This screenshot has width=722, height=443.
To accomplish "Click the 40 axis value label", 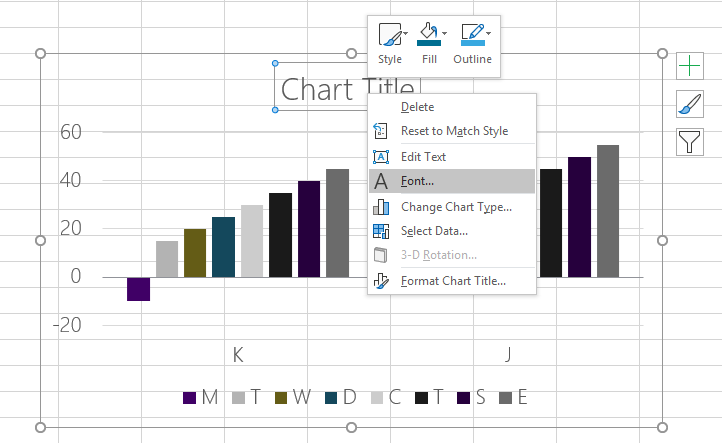I will point(71,180).
